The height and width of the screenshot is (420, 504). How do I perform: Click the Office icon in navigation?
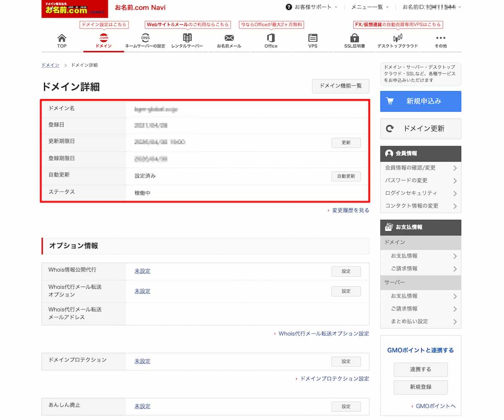coord(271,38)
